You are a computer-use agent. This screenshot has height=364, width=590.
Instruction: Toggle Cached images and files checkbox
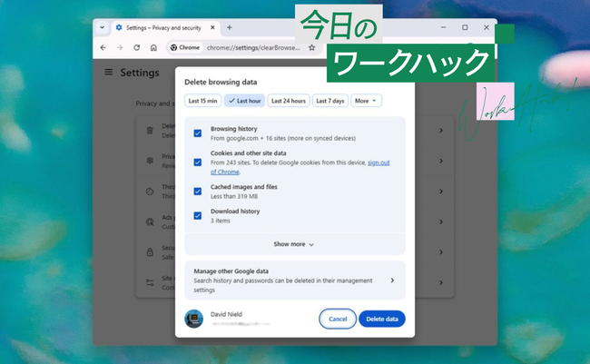pos(197,191)
